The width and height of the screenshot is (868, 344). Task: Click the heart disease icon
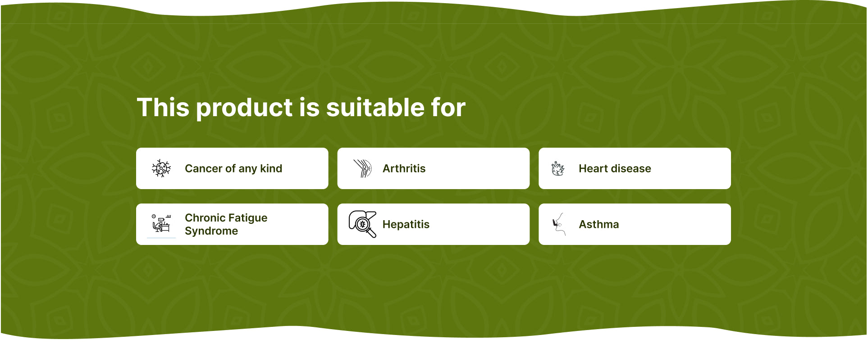[x=558, y=169]
